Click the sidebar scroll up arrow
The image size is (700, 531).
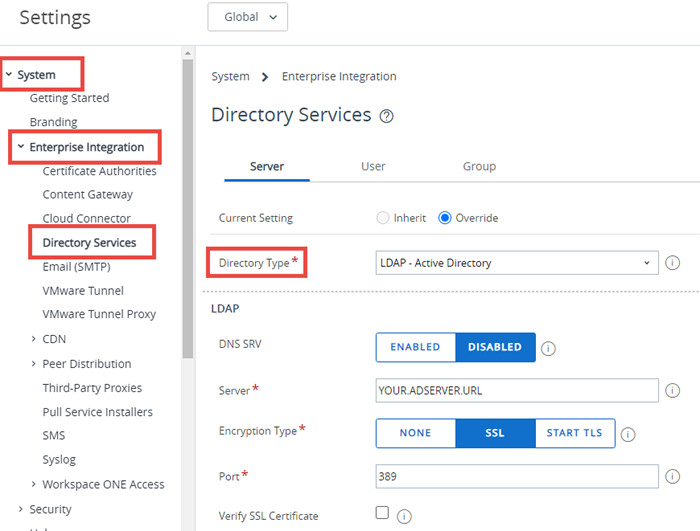click(x=188, y=53)
